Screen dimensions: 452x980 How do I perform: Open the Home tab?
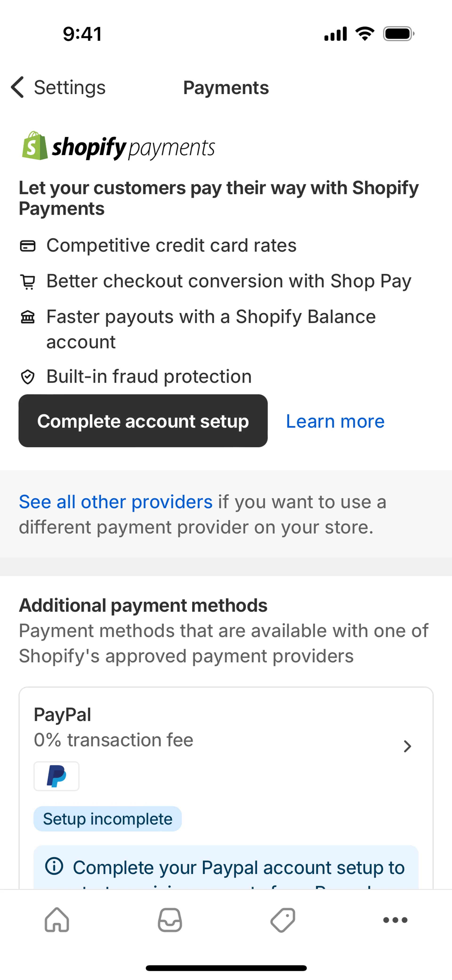pos(57,920)
